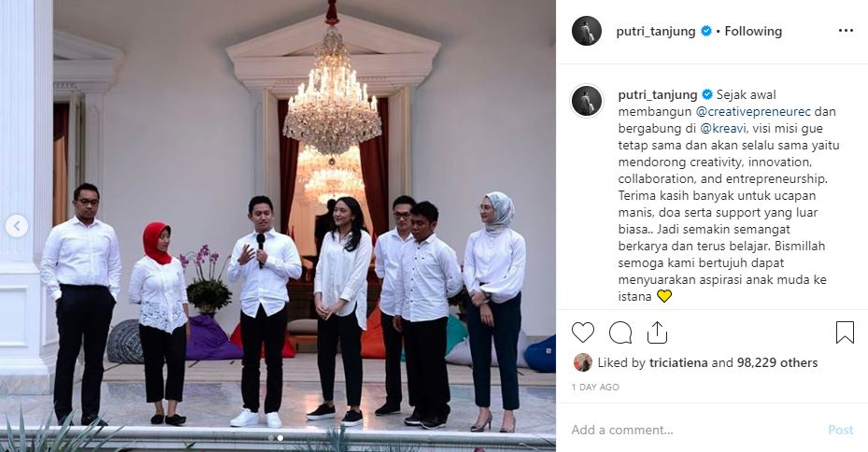Share post using upload arrow icon

(657, 332)
